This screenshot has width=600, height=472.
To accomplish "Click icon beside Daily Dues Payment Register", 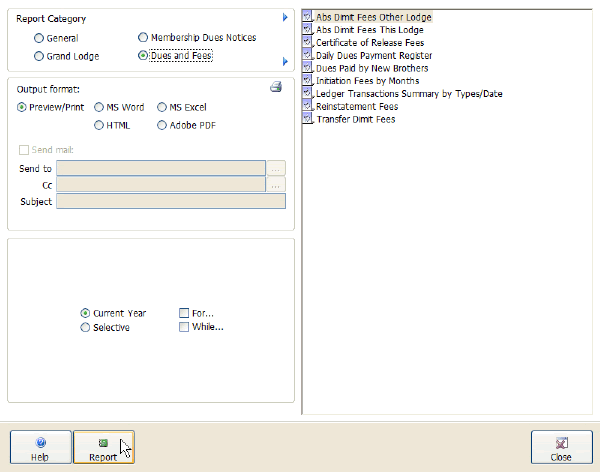I will (308, 56).
